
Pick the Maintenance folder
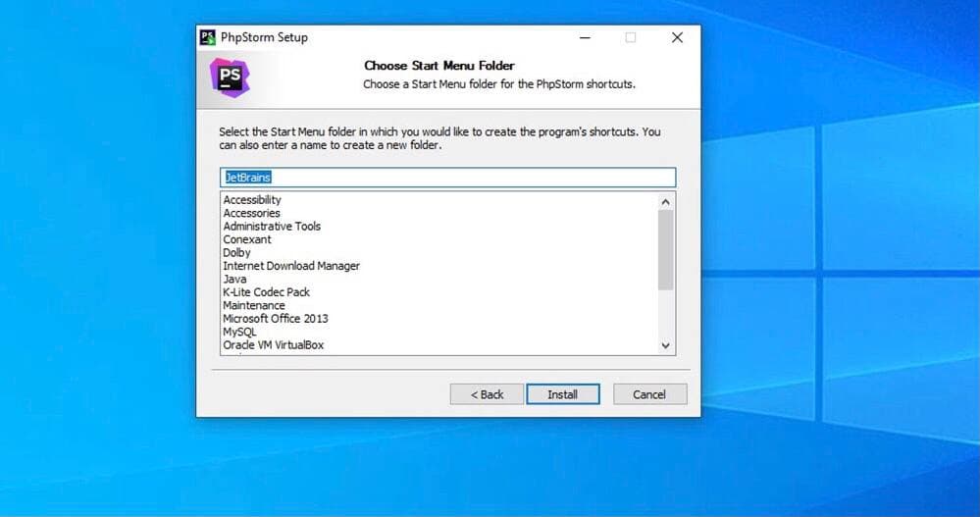254,305
